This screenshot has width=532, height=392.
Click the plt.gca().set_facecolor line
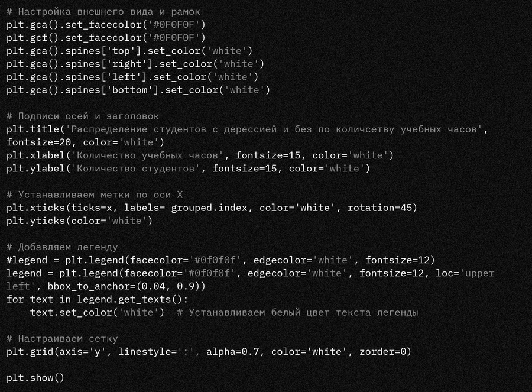coord(106,25)
